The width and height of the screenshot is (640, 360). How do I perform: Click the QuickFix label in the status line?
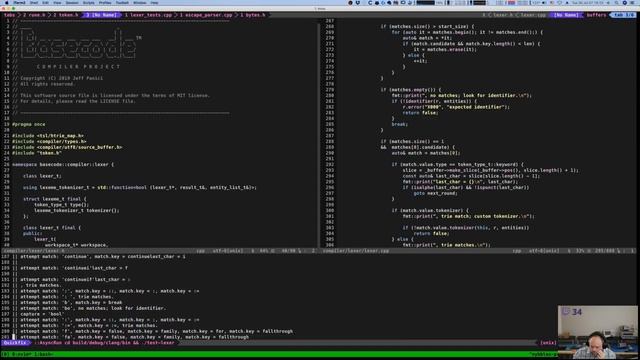pyautogui.click(x=16, y=343)
